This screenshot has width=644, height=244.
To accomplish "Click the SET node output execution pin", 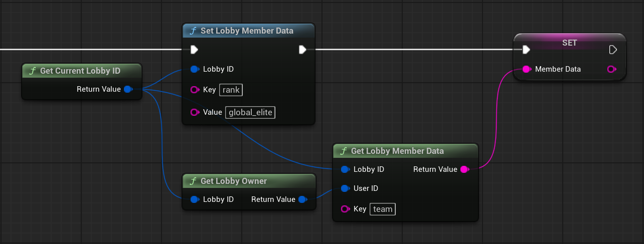I will pyautogui.click(x=612, y=50).
